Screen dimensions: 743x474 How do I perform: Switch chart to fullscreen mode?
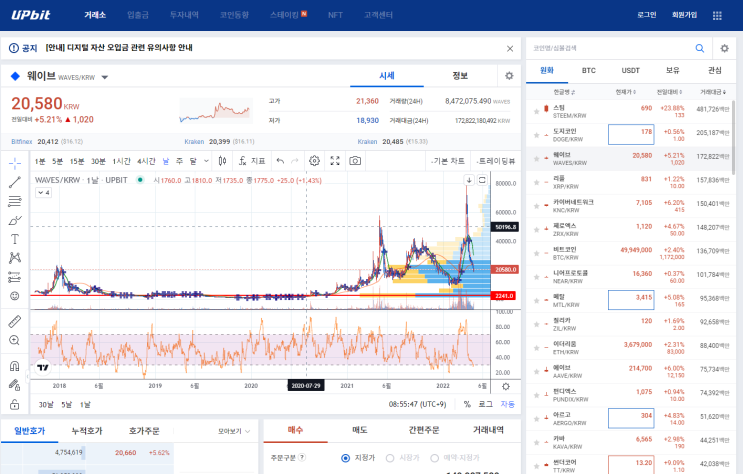(335, 161)
